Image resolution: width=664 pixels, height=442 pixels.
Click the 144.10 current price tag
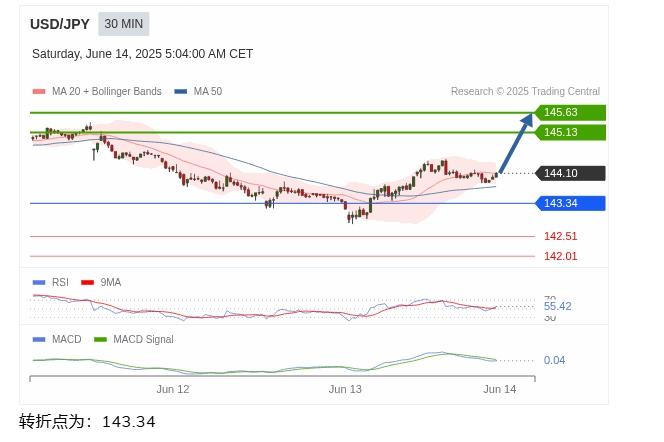click(570, 173)
